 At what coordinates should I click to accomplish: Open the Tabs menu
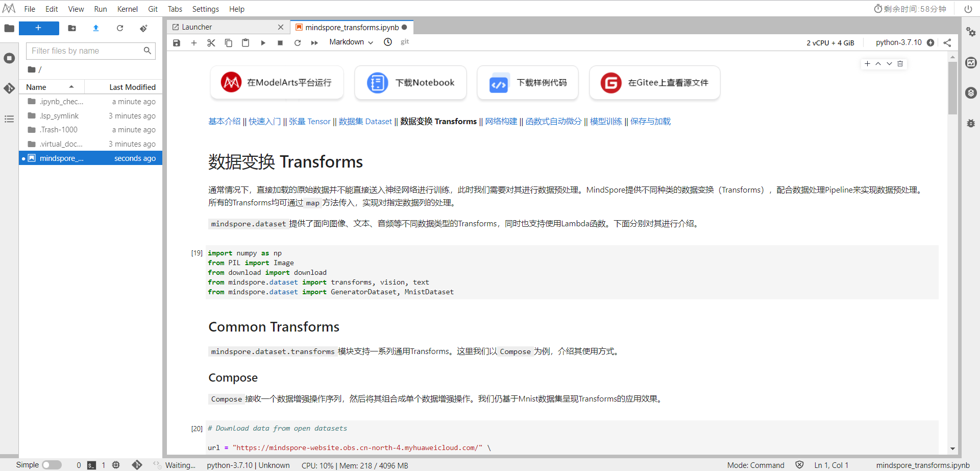click(x=175, y=9)
